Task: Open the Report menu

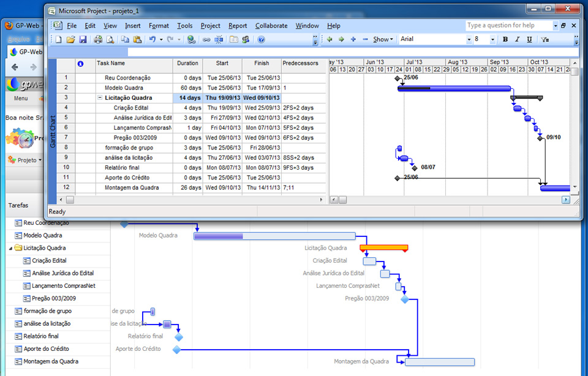Action: pos(238,26)
